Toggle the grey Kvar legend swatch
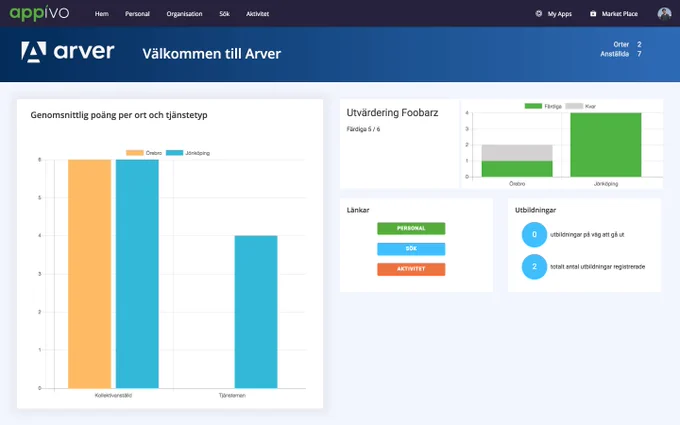Screen dimensions: 680x425 [574, 106]
